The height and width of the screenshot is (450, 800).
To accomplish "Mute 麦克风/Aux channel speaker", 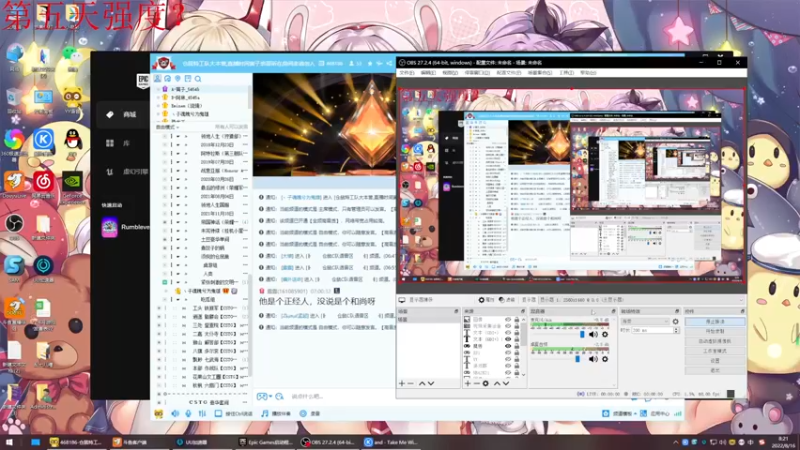I will (593, 335).
